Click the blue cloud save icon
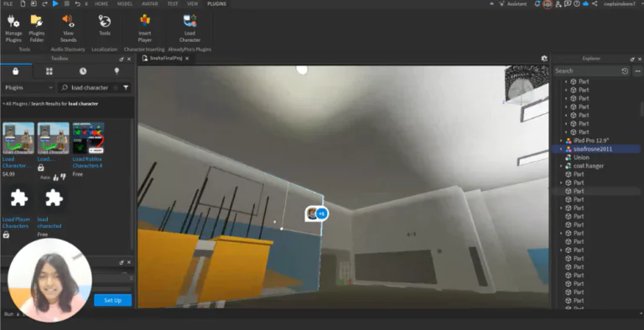644x330 pixels. tap(585, 3)
